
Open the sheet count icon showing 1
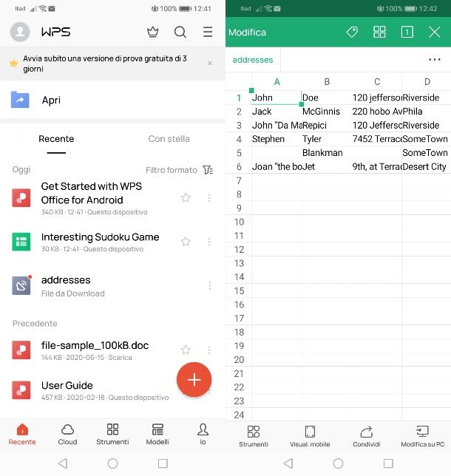point(407,32)
